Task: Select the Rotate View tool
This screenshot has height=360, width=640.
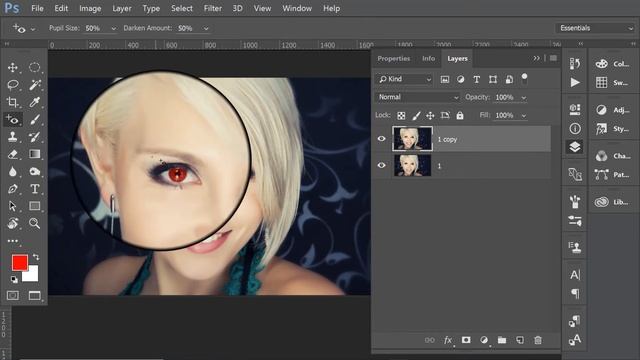Action: [13, 223]
